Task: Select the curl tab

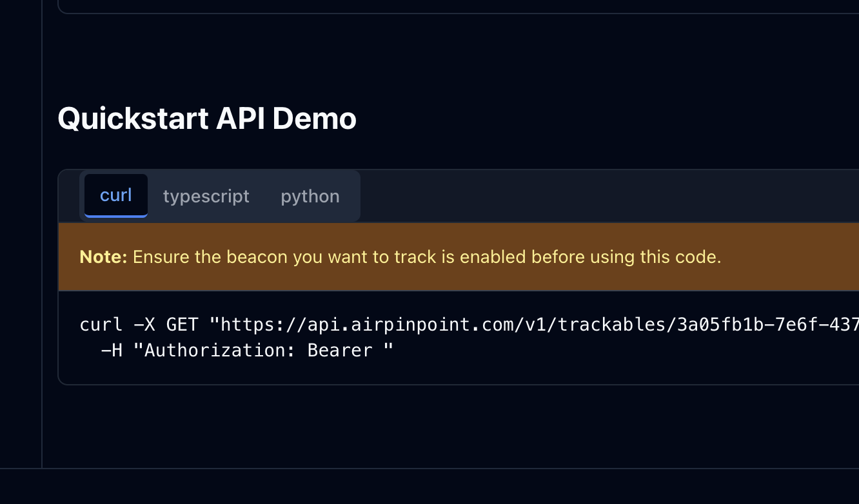Action: pyautogui.click(x=115, y=195)
